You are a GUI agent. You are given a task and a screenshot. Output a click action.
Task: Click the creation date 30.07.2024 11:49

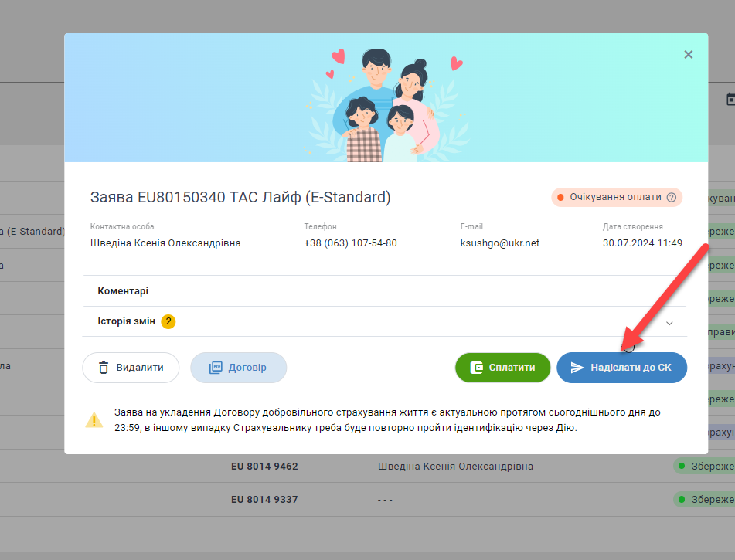[642, 243]
